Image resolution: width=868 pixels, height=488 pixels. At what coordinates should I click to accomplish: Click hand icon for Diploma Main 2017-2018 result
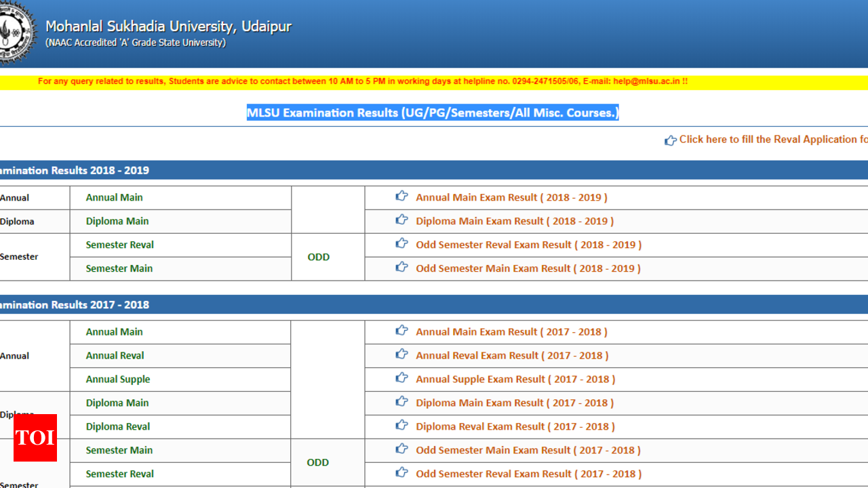402,402
